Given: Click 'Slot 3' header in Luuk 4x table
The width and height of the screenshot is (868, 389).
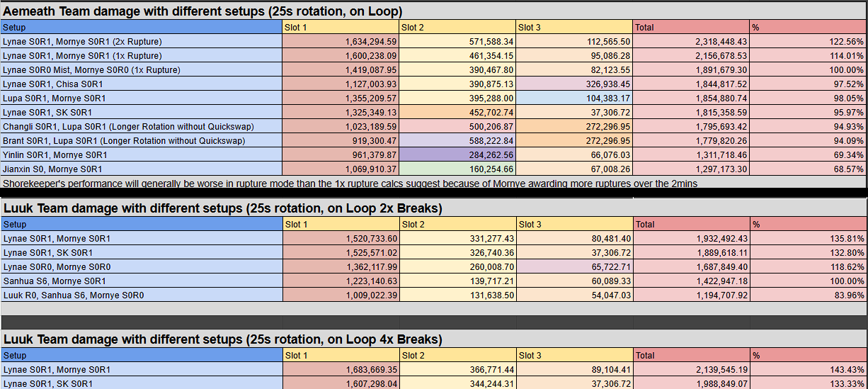Looking at the screenshot, I should pyautogui.click(x=574, y=356).
